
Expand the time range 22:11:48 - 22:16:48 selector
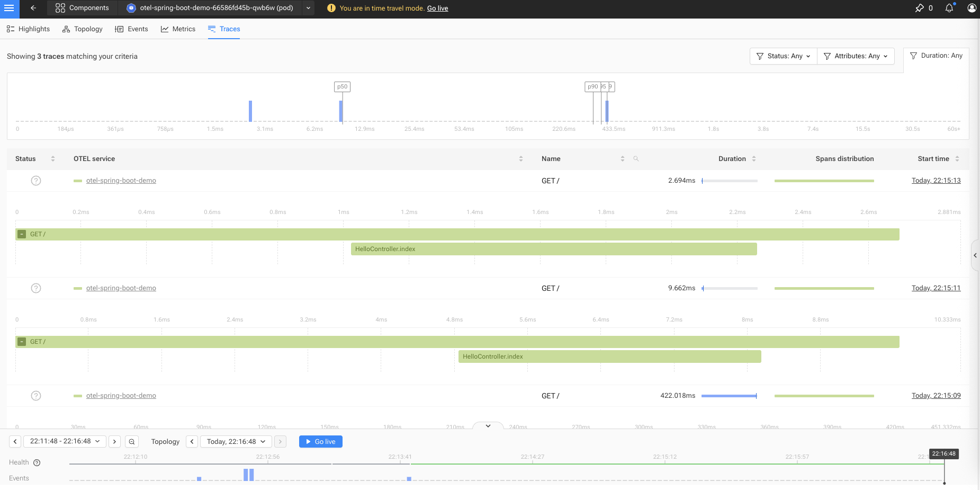pyautogui.click(x=65, y=441)
